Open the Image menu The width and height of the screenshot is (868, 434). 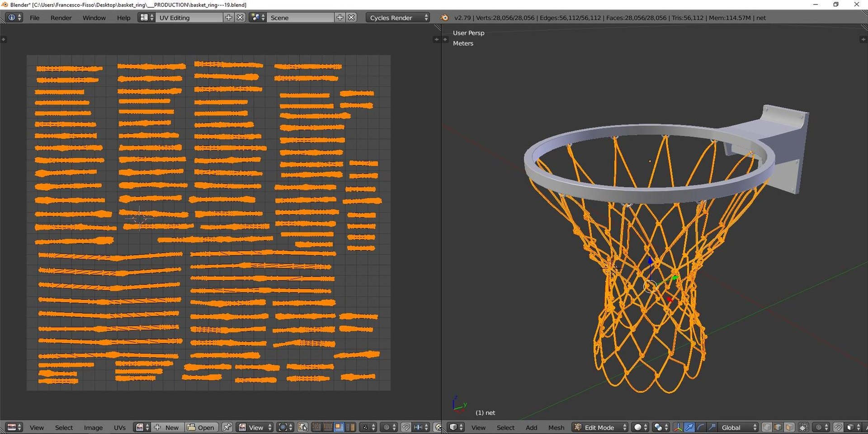tap(93, 427)
